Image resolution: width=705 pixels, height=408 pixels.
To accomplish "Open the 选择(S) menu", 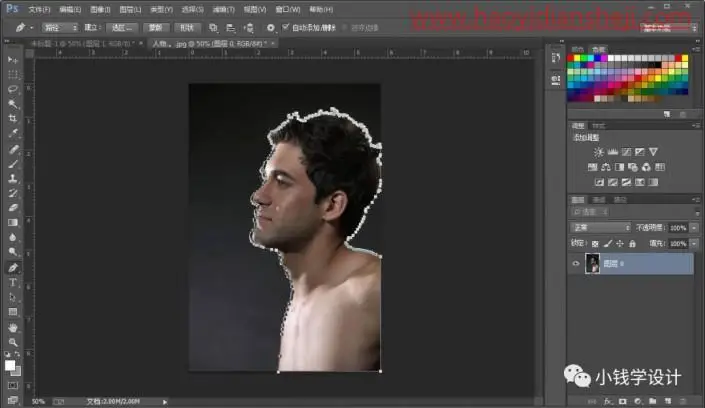I will [x=192, y=9].
